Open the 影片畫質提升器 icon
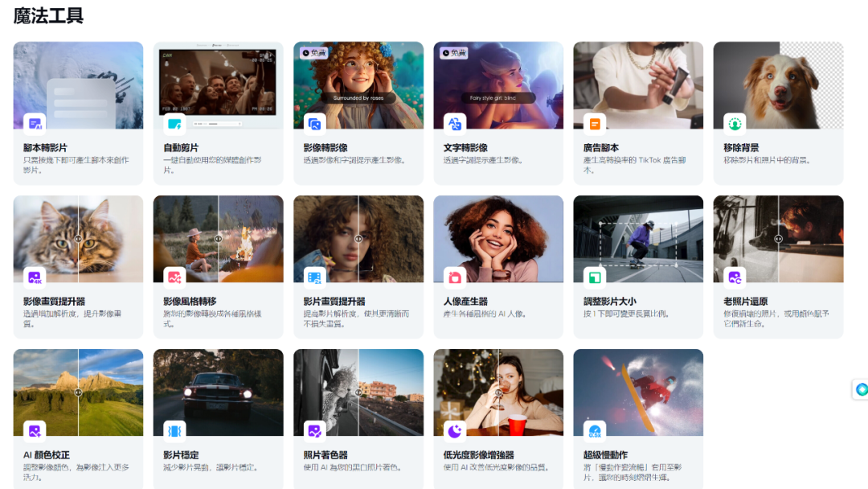The image size is (868, 489). [x=314, y=277]
